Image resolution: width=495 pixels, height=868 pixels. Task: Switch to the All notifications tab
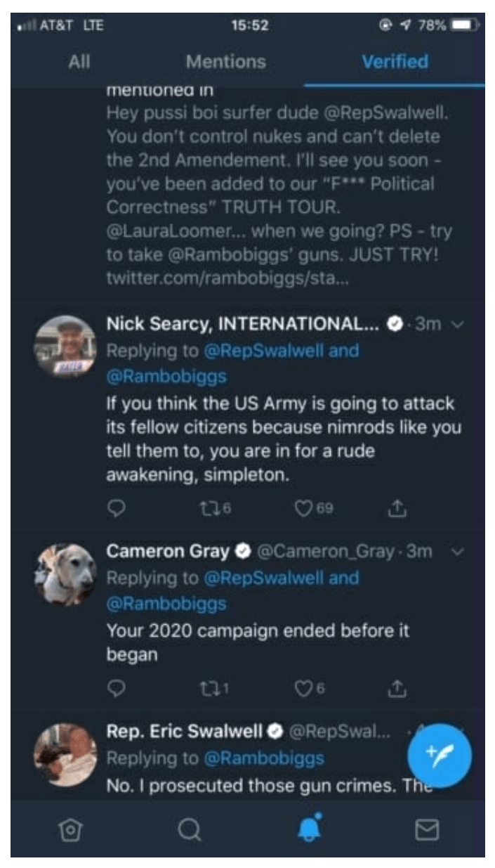coord(79,62)
